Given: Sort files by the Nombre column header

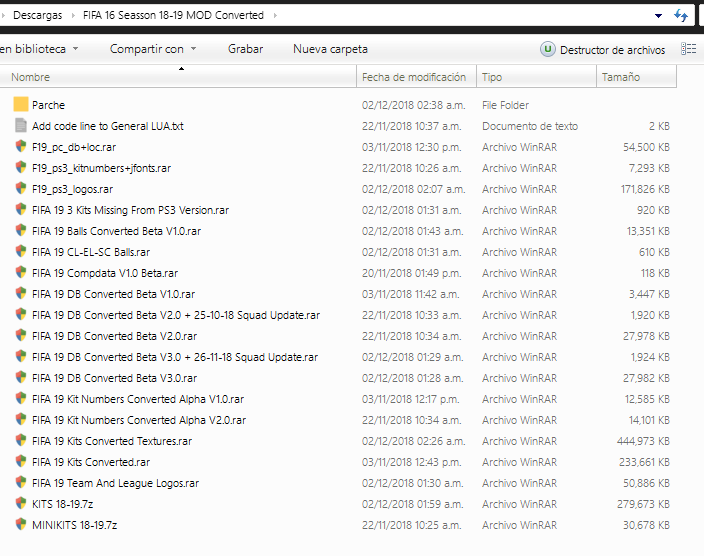Looking at the screenshot, I should (178, 77).
